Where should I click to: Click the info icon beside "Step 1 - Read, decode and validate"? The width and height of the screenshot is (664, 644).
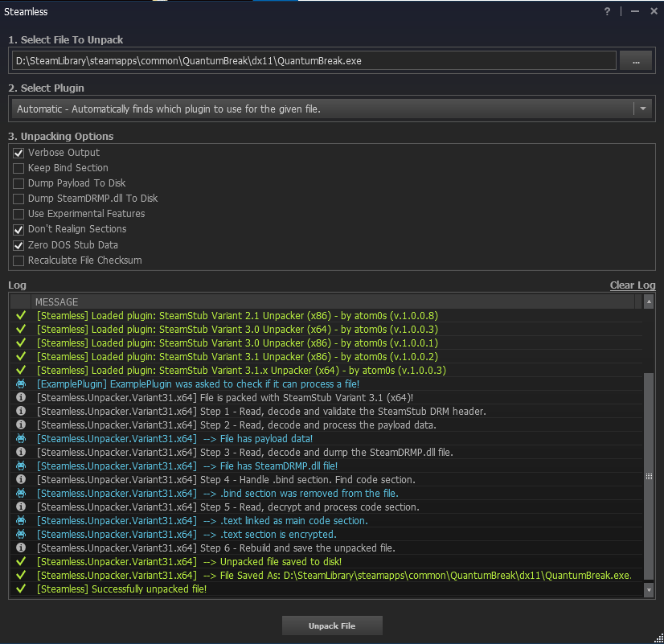20,411
